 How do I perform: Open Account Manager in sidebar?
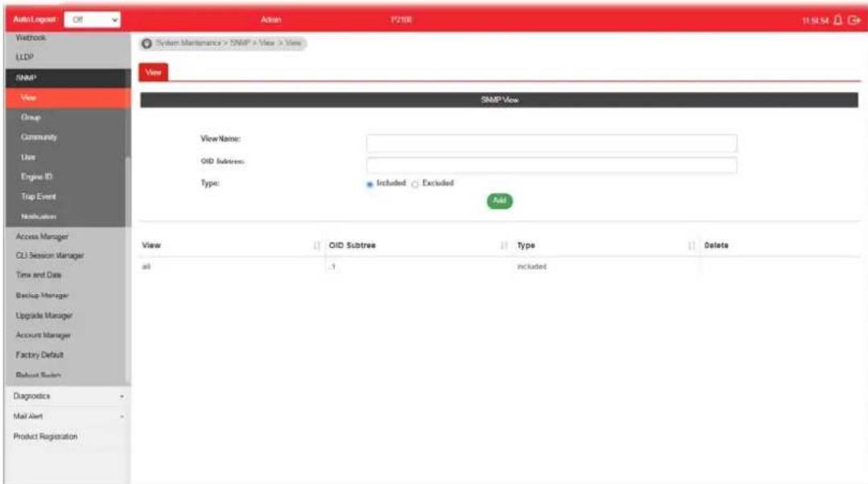[x=43, y=336]
